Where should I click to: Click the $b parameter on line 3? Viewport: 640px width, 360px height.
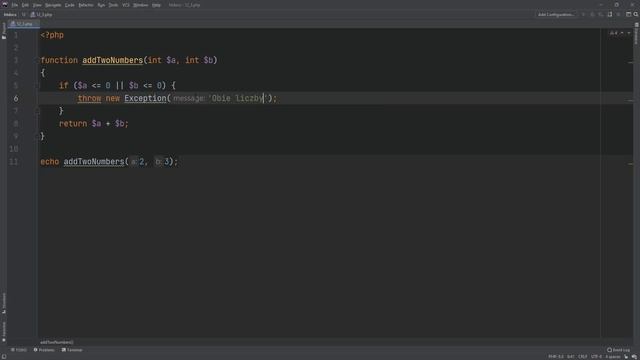[208, 60]
